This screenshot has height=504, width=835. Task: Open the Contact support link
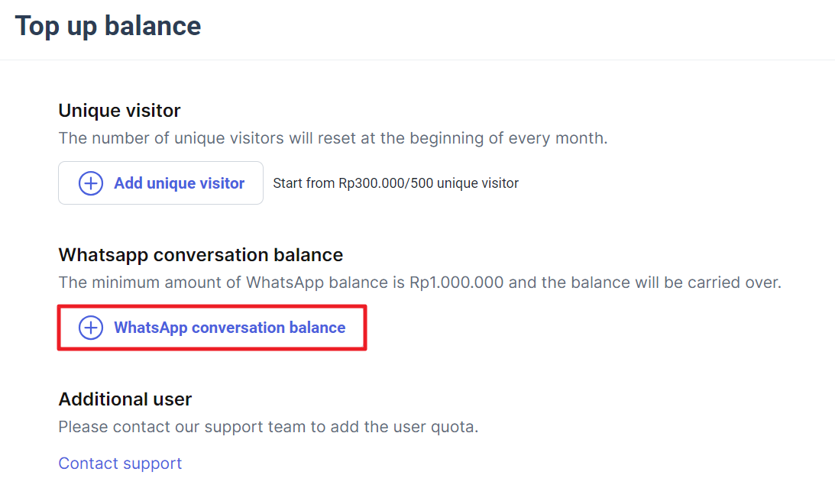(x=121, y=464)
